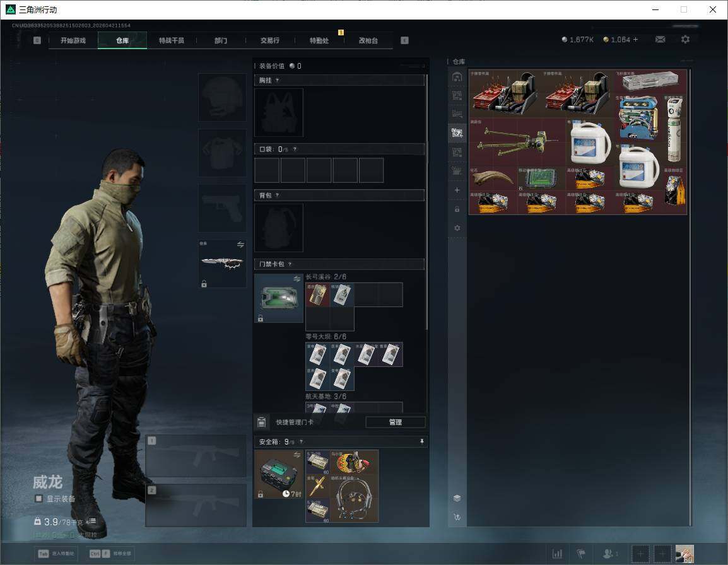
Task: Select the gold bullet item in safe box
Action: pos(317,486)
